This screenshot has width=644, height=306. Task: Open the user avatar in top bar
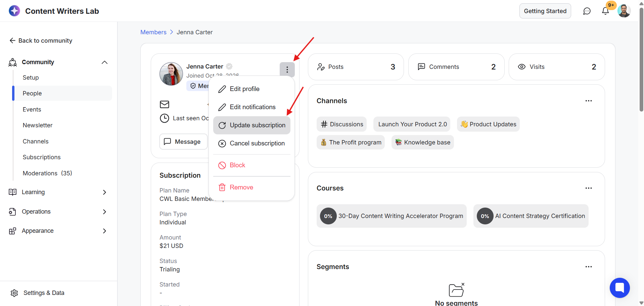pyautogui.click(x=624, y=11)
